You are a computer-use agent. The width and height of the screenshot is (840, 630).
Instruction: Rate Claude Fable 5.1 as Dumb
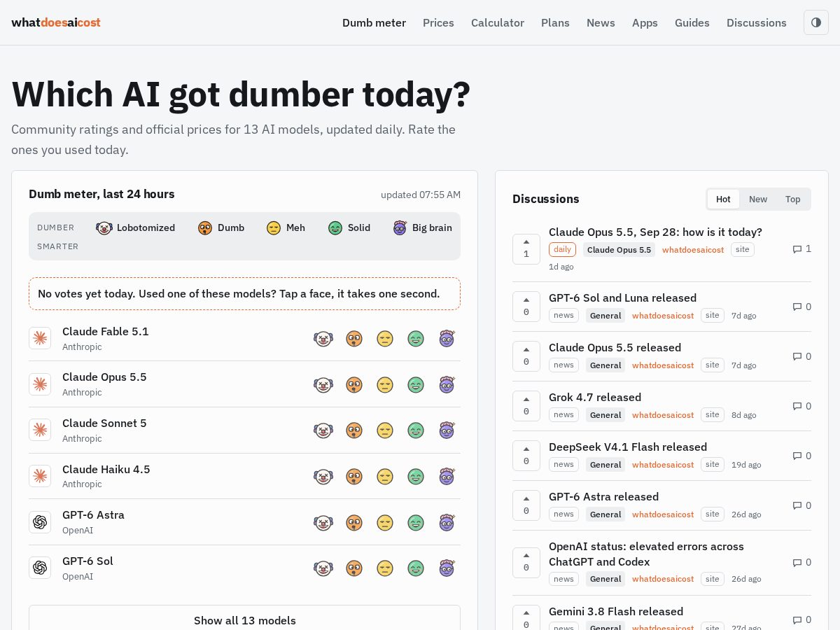(x=354, y=339)
